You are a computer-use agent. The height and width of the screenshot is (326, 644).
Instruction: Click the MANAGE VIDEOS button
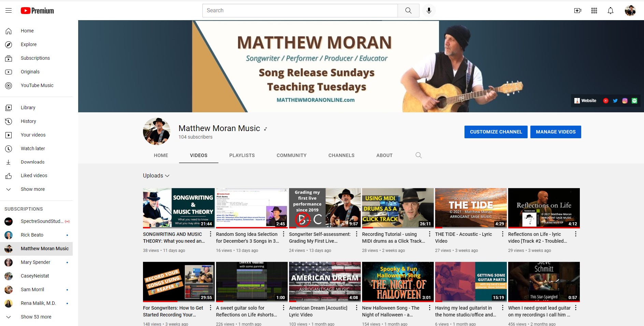point(556,132)
